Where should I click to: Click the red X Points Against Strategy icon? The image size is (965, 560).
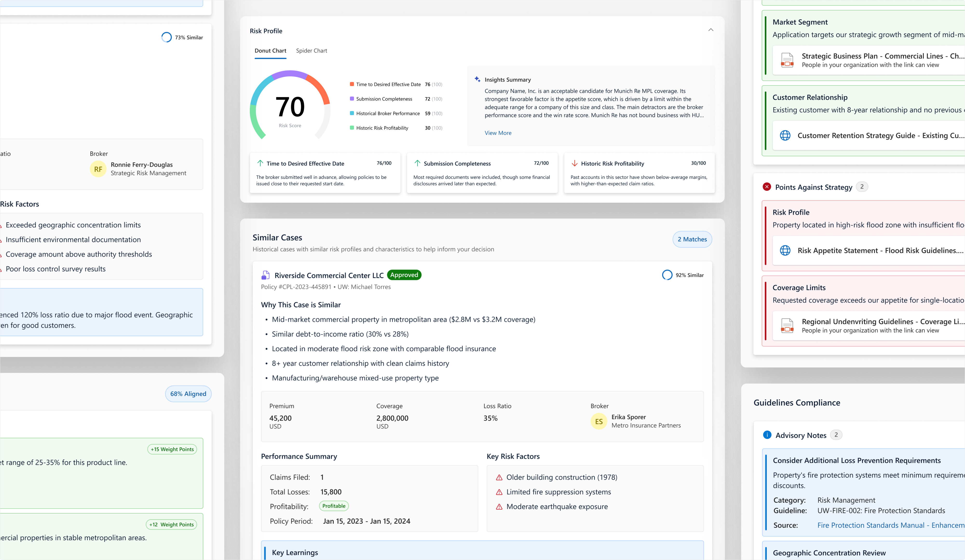[x=767, y=187]
